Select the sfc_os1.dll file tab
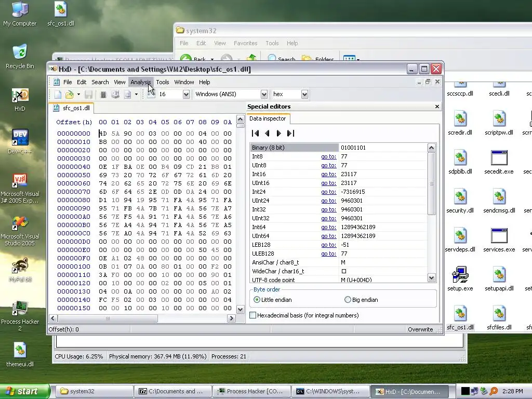 tap(72, 108)
